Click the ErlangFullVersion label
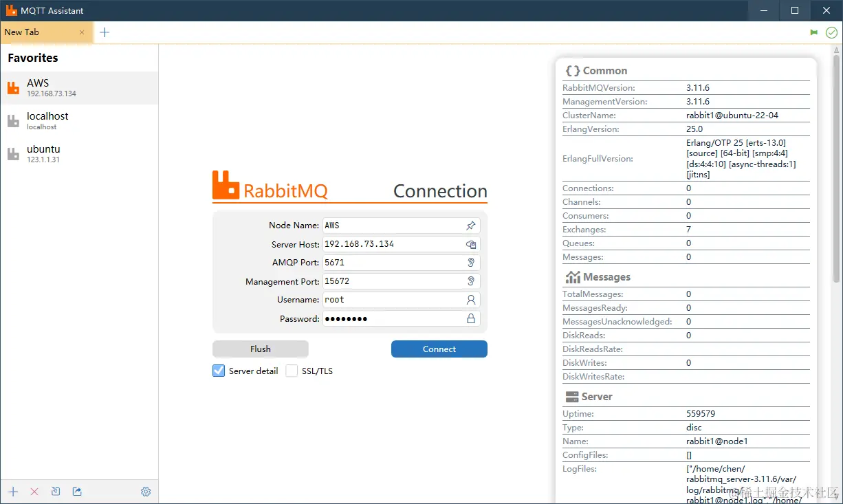This screenshot has height=504, width=843. coord(598,159)
